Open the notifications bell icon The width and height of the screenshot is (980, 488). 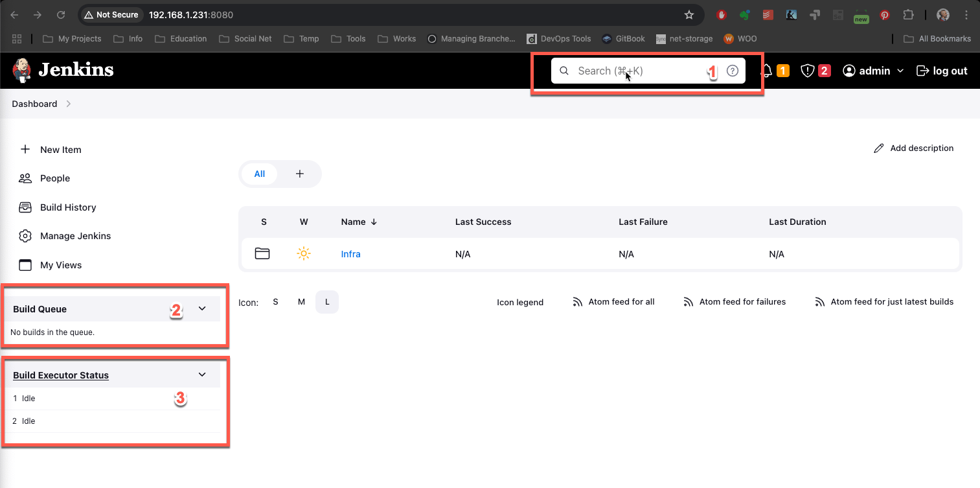coord(768,71)
